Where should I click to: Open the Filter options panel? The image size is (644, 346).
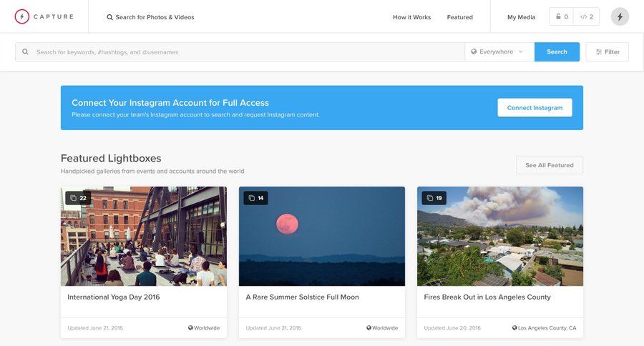click(608, 52)
